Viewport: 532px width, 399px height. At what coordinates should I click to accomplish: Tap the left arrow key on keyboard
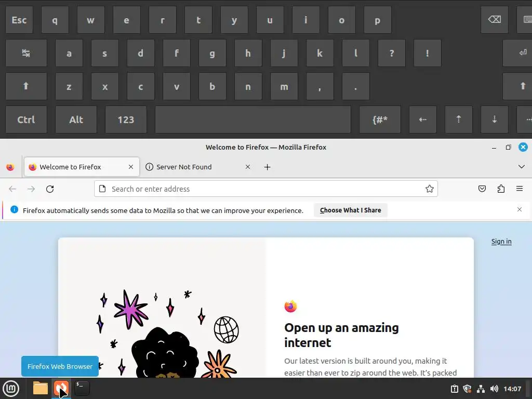pos(423,119)
